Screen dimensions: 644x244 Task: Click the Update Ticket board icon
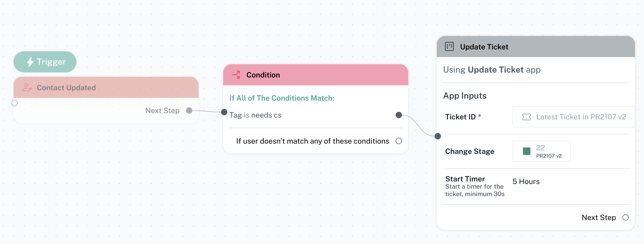pyautogui.click(x=449, y=47)
